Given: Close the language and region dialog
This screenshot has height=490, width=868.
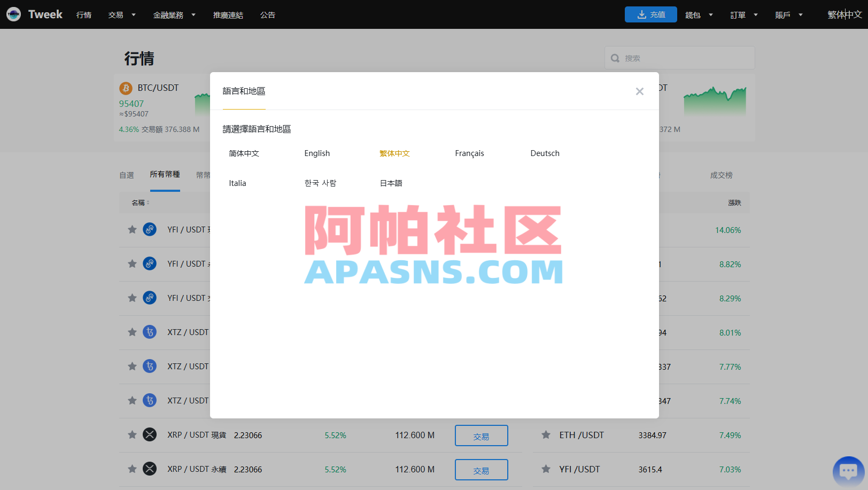Looking at the screenshot, I should (639, 91).
